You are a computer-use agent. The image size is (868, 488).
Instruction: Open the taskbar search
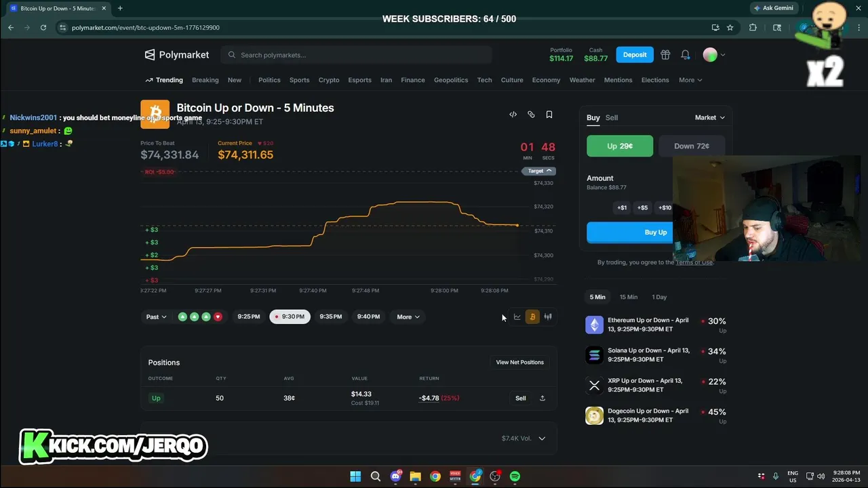[375, 476]
